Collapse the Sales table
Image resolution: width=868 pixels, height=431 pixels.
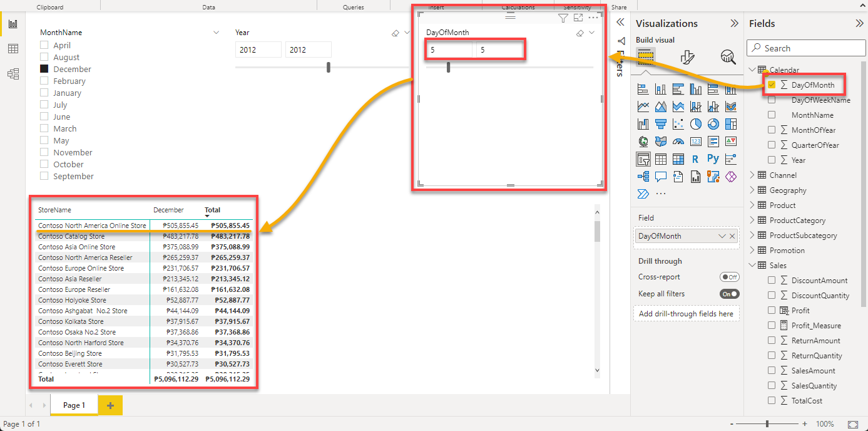click(752, 265)
